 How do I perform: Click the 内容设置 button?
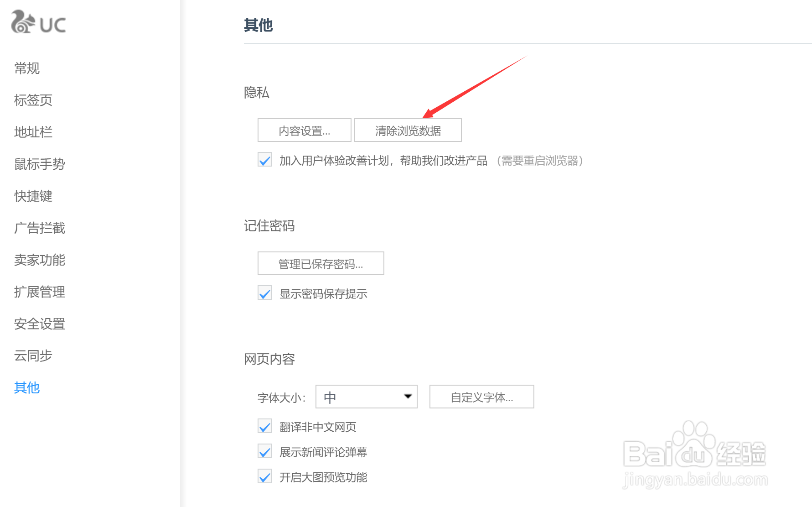(x=304, y=131)
